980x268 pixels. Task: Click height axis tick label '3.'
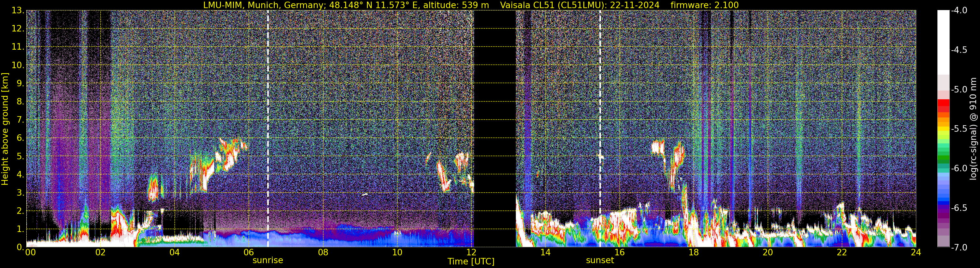20,193
